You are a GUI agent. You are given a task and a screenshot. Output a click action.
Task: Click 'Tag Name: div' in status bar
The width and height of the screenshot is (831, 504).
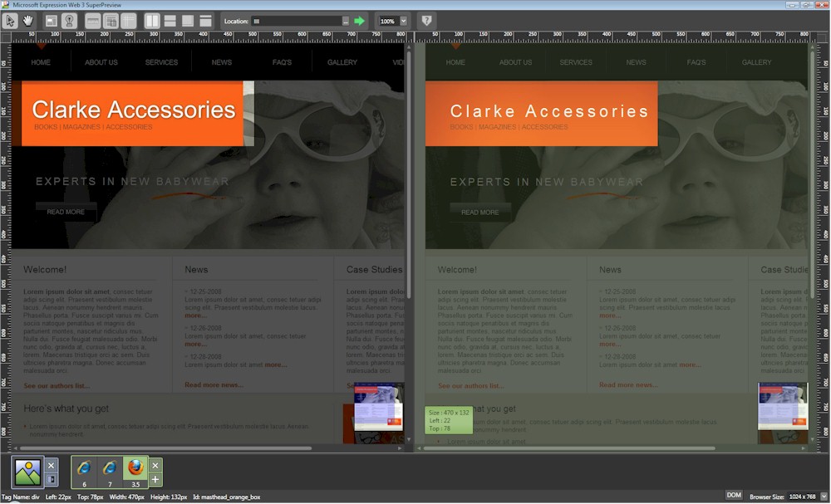(21, 497)
